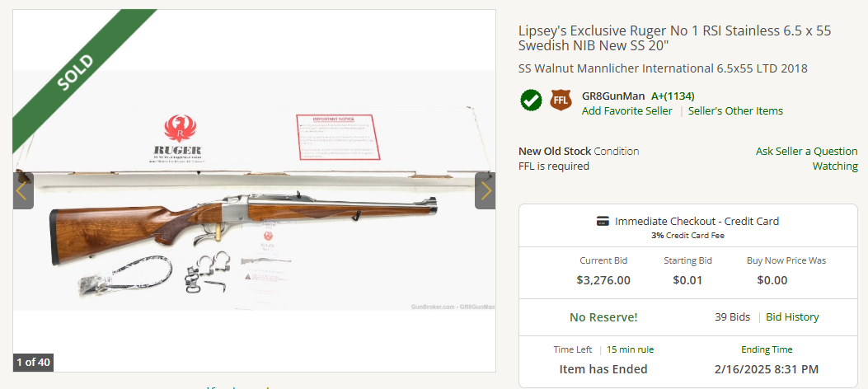Click the credit card icon
This screenshot has height=389, width=868.
(x=603, y=222)
